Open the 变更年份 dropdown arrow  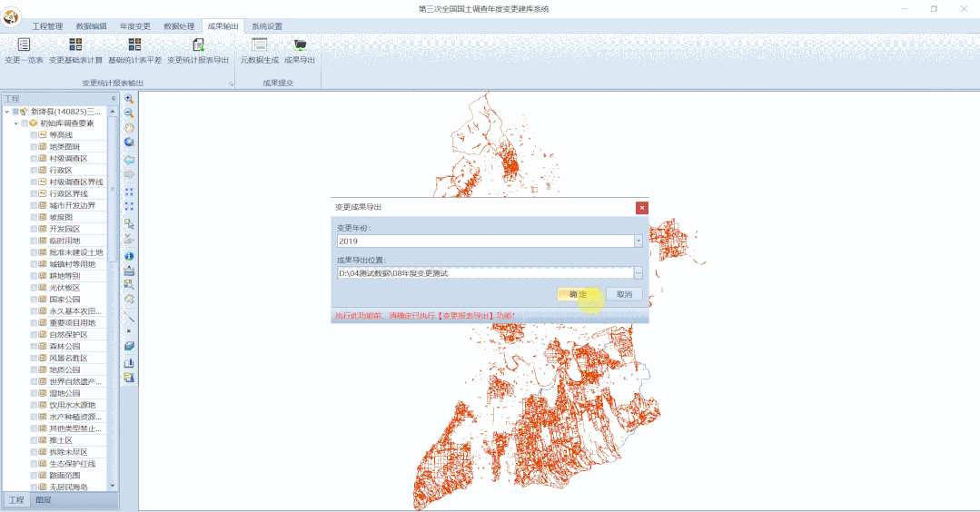[638, 241]
